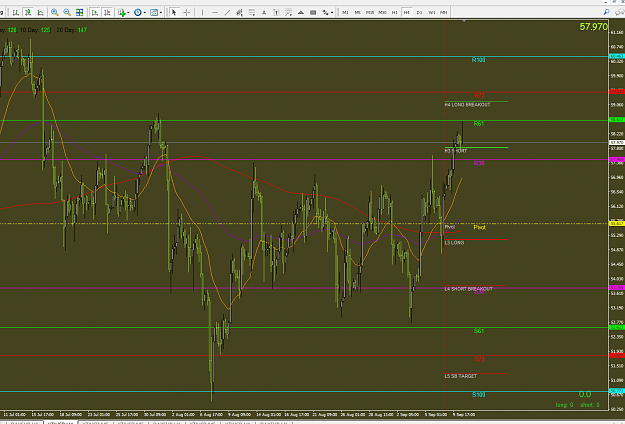Viewport: 625px width, 424px height.
Task: Open the chat bubbles icon
Action: pos(619,12)
